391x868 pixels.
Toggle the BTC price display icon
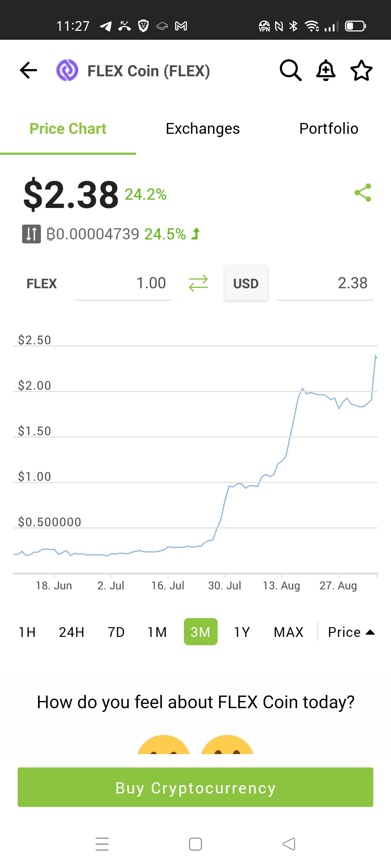click(x=31, y=234)
